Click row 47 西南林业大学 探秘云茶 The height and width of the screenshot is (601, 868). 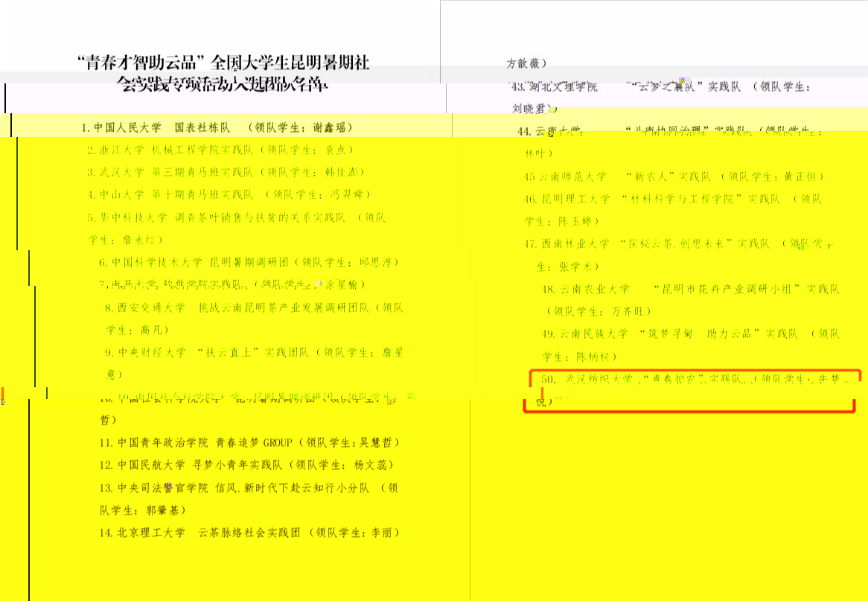pos(679,255)
